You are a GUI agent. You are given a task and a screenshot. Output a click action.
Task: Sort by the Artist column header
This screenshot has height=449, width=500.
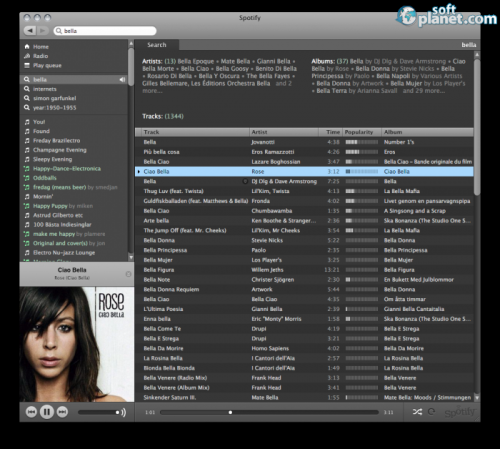pos(284,132)
